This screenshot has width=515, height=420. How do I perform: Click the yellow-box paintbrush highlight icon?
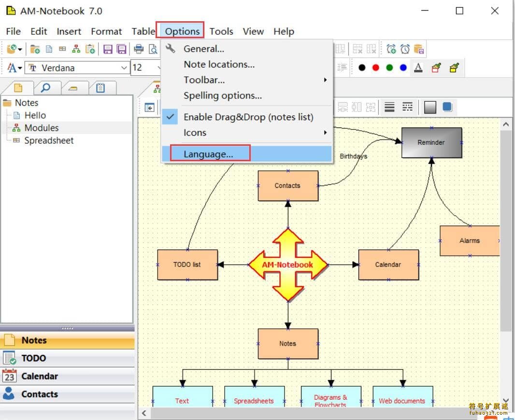[x=454, y=68]
